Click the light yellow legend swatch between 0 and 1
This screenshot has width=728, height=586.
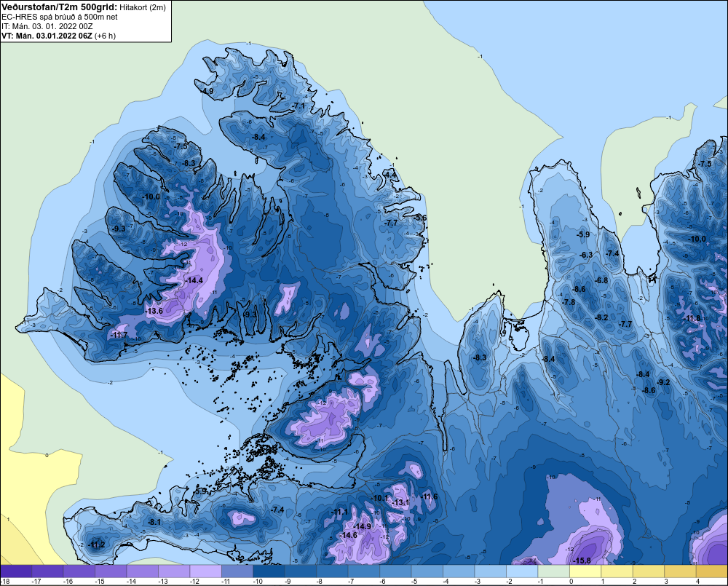[x=585, y=571]
